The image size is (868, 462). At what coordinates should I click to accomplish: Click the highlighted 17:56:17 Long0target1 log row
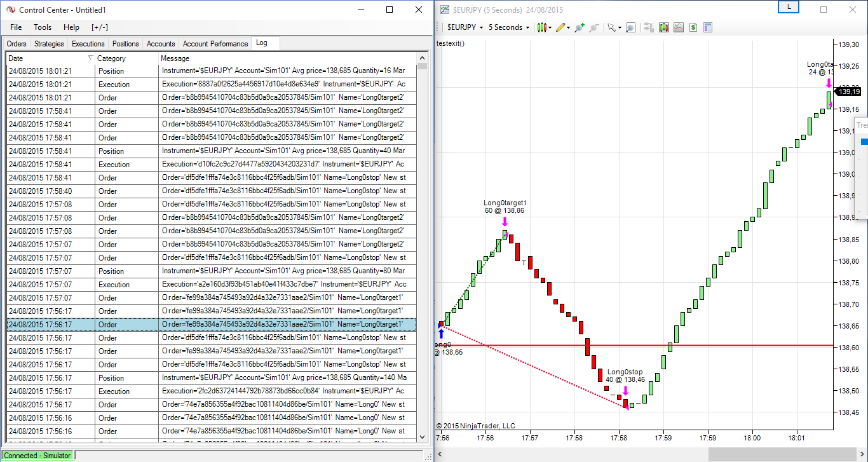(211, 324)
